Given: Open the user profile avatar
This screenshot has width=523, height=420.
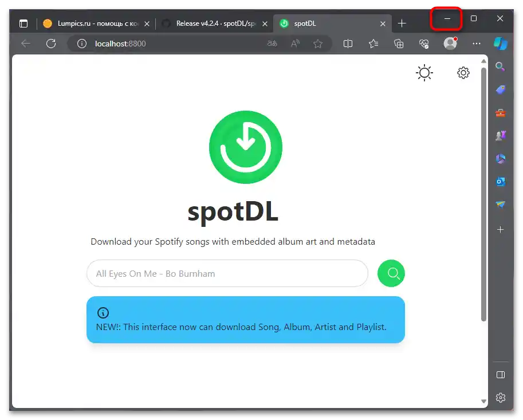Looking at the screenshot, I should point(450,44).
